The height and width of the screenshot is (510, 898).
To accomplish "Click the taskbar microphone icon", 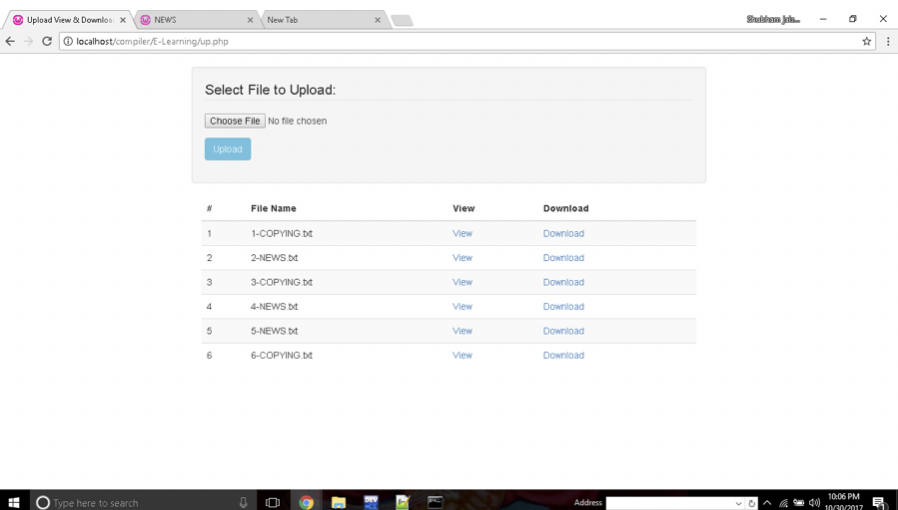I will (243, 502).
